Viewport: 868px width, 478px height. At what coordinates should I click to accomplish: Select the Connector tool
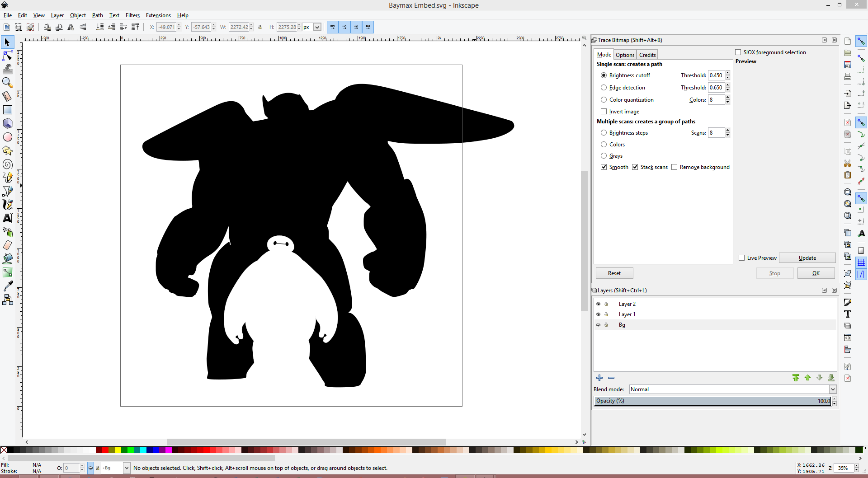(7, 300)
